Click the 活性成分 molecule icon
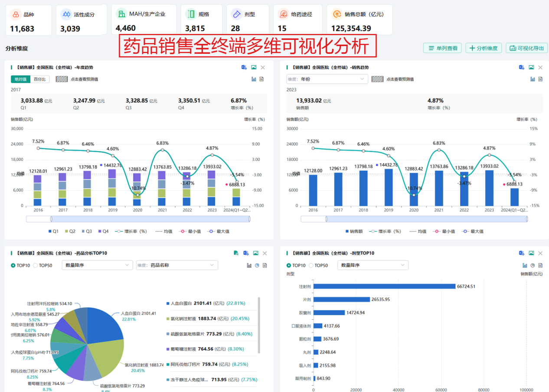The width and height of the screenshot is (549, 392). click(x=66, y=15)
